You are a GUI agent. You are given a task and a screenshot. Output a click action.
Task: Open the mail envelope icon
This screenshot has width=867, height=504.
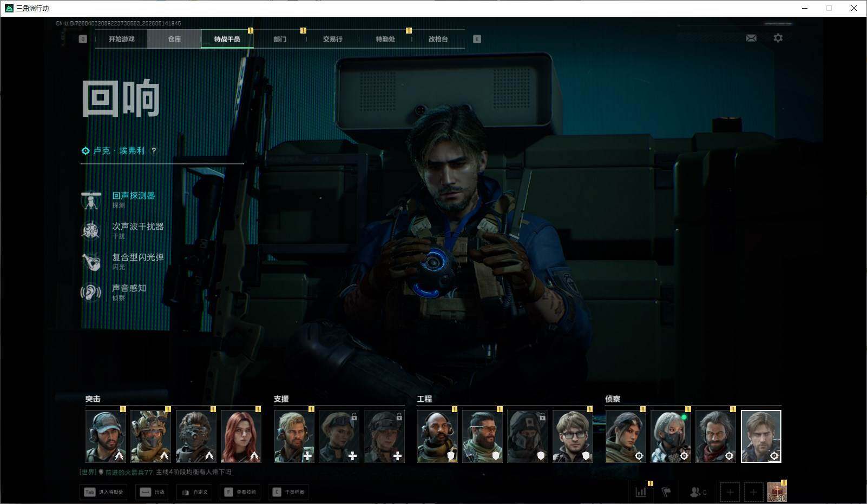(751, 38)
